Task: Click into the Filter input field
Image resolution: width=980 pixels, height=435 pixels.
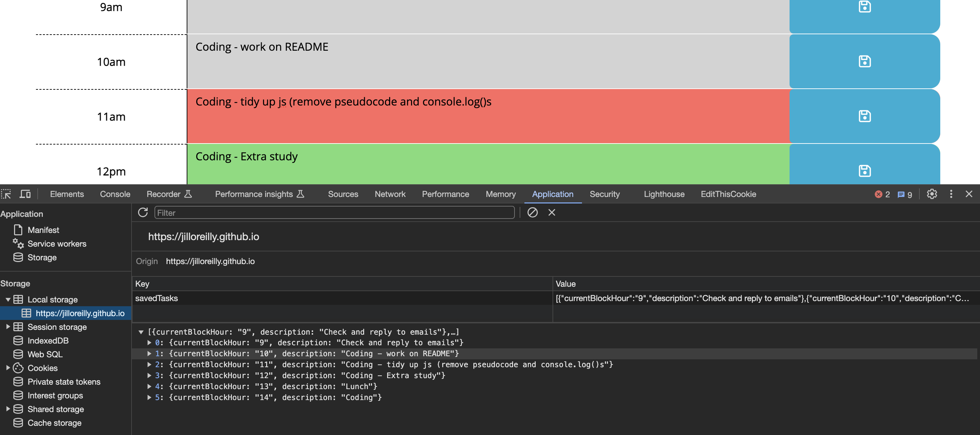Action: pyautogui.click(x=334, y=213)
